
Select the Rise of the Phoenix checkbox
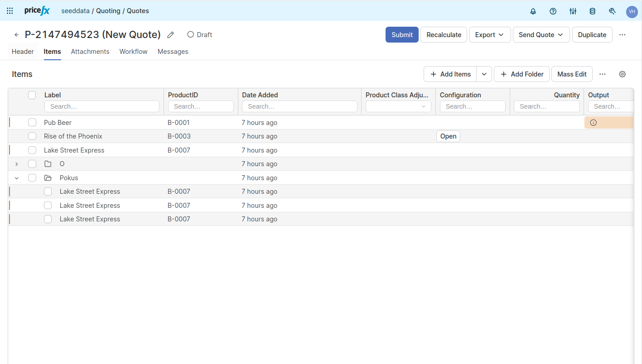click(x=32, y=136)
